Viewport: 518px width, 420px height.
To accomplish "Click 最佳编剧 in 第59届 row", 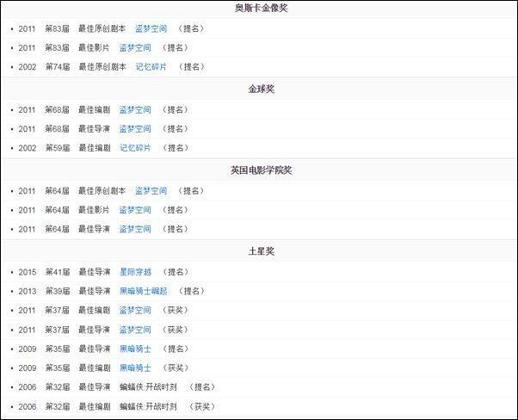I will pos(95,148).
